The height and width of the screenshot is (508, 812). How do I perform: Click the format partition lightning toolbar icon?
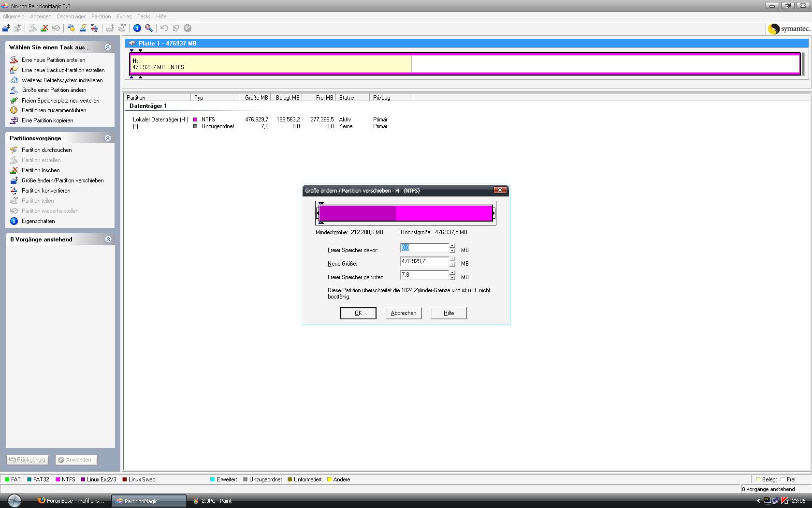pyautogui.click(x=83, y=28)
